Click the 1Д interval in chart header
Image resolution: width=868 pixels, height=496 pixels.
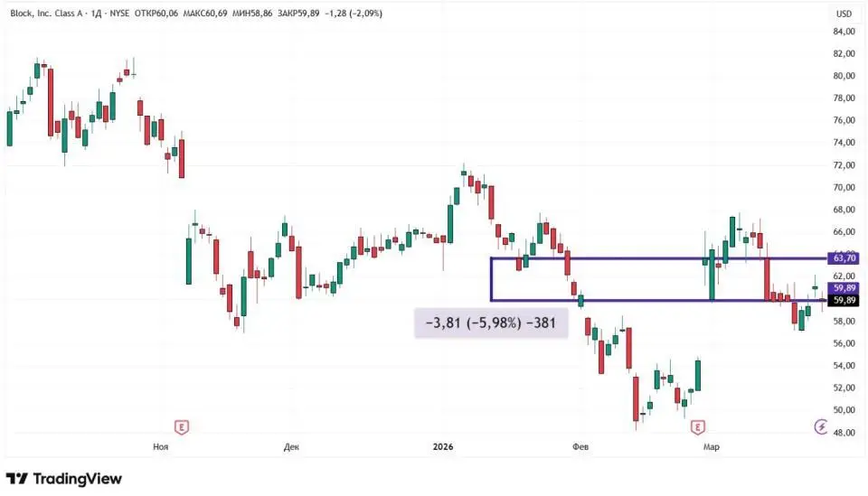coord(114,14)
